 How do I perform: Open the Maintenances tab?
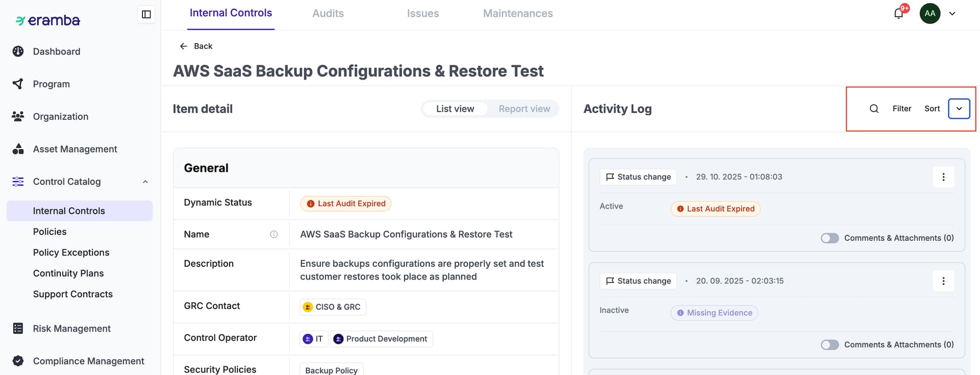point(518,13)
